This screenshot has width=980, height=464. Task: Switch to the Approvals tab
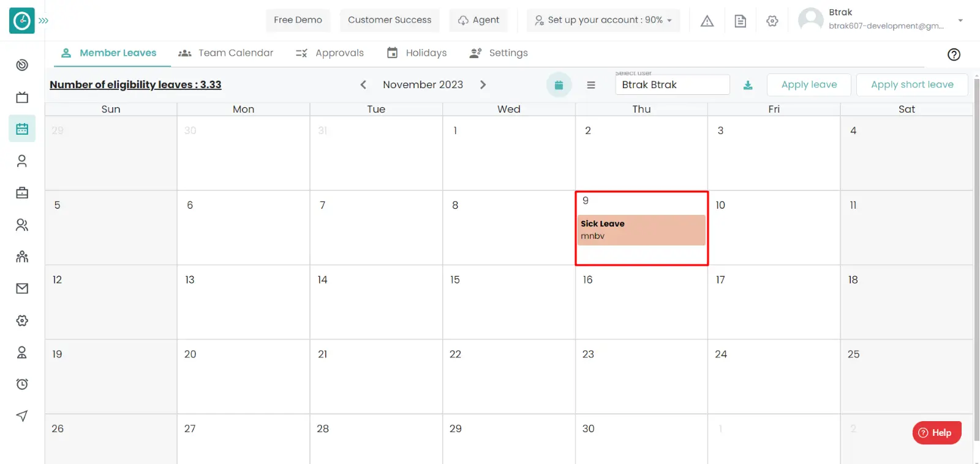(330, 53)
